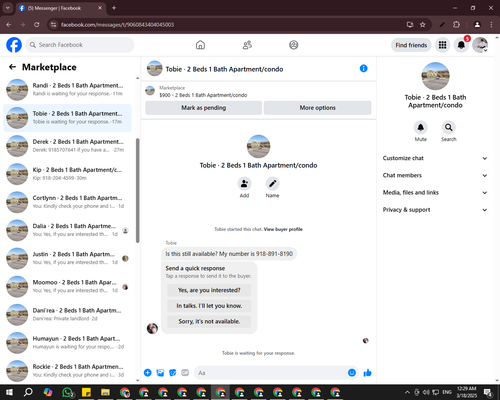Open browser extensions puzzle icon
This screenshot has height=400, width=500.
456,25
